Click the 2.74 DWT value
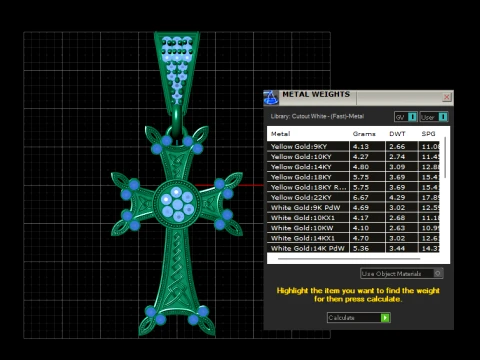This screenshot has height=360, width=480. tap(397, 157)
